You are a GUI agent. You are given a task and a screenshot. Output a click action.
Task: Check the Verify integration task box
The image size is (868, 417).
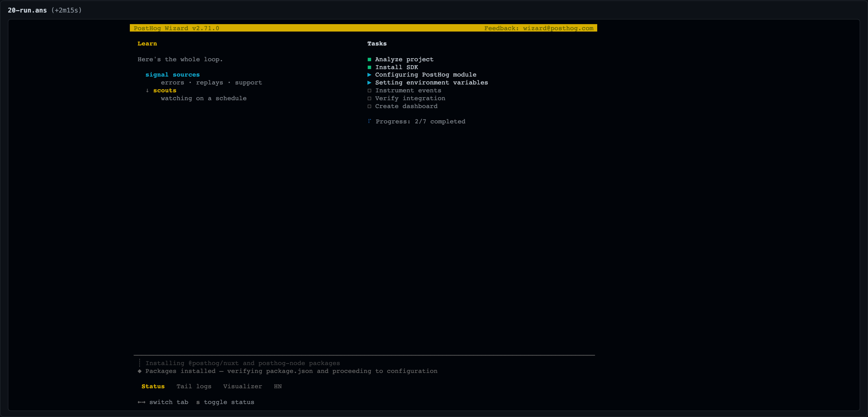point(369,98)
